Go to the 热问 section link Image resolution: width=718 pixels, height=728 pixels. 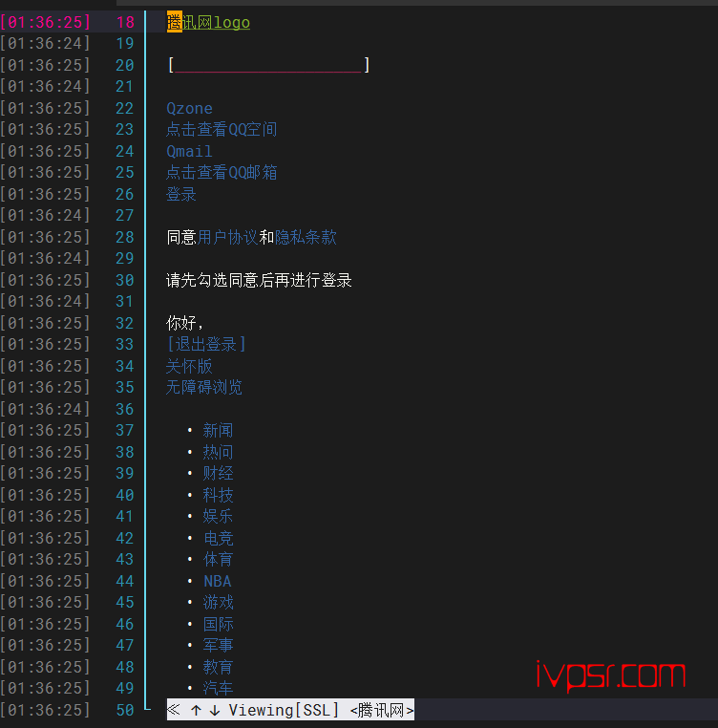pyautogui.click(x=218, y=452)
